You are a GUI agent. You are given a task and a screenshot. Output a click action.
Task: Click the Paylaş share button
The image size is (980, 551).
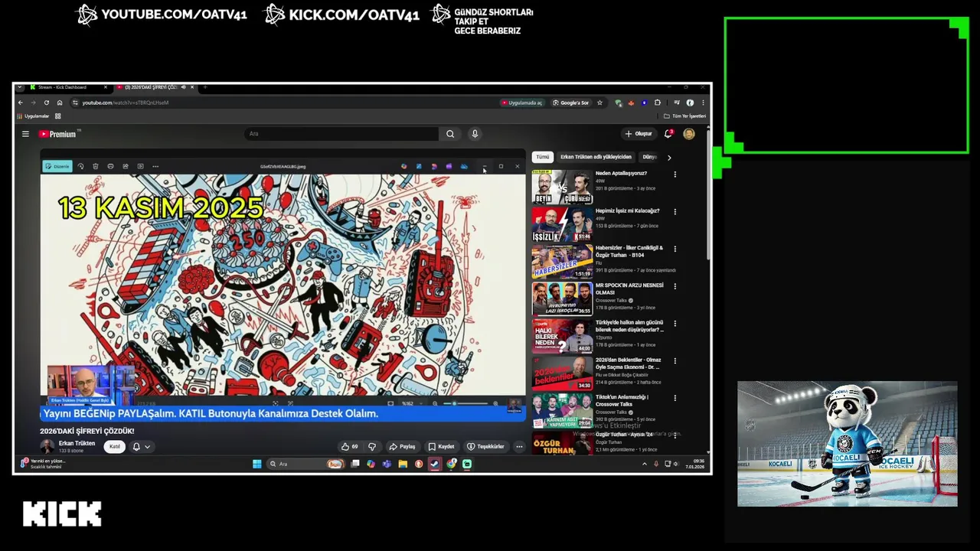(403, 446)
